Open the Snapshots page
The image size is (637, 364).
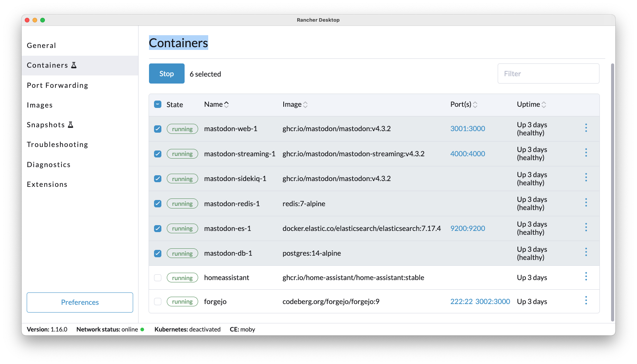pos(80,125)
